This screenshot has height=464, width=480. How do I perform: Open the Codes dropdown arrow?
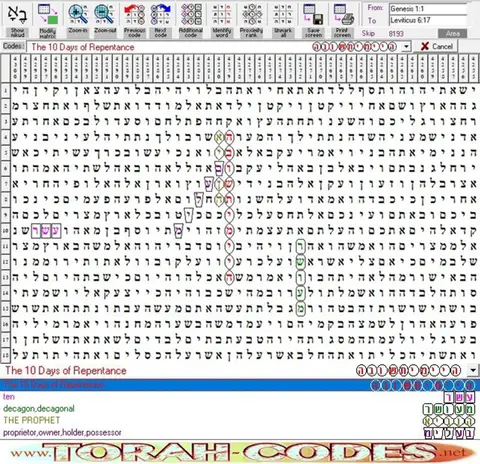(x=406, y=47)
